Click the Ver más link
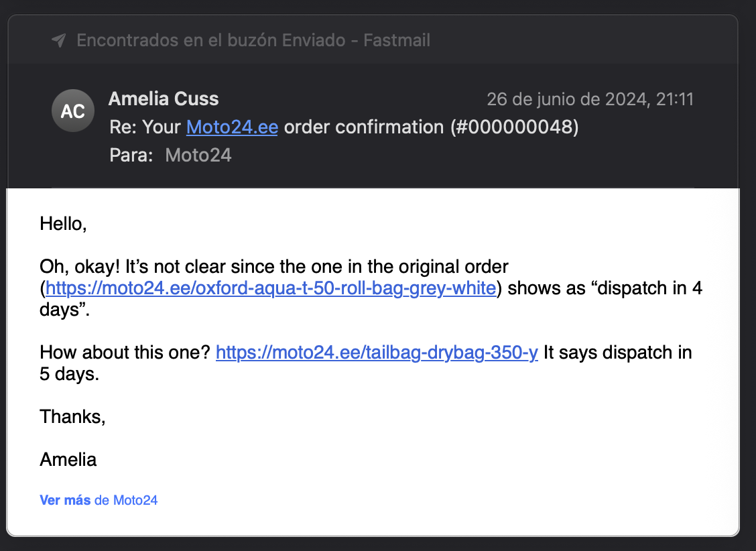The image size is (756, 551). click(64, 500)
